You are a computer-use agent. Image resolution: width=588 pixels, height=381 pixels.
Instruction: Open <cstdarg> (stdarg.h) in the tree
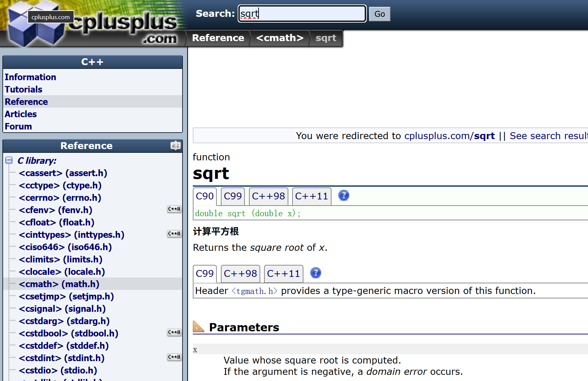pos(64,321)
